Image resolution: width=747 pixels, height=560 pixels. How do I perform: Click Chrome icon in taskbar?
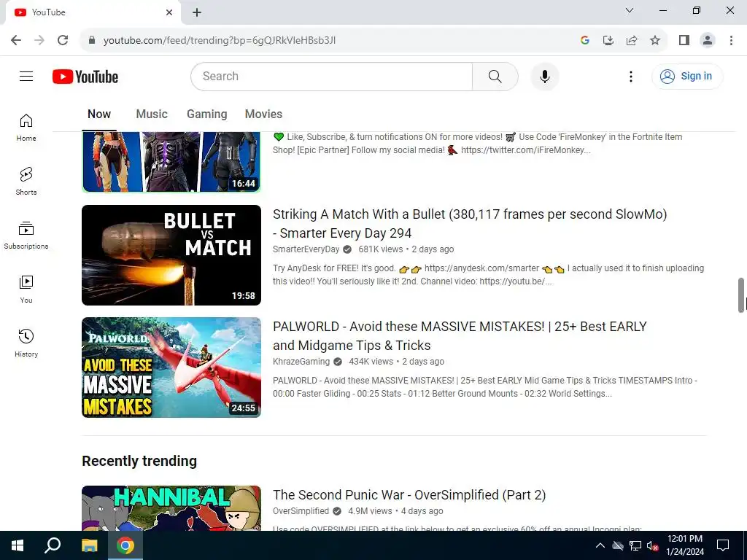coord(125,545)
